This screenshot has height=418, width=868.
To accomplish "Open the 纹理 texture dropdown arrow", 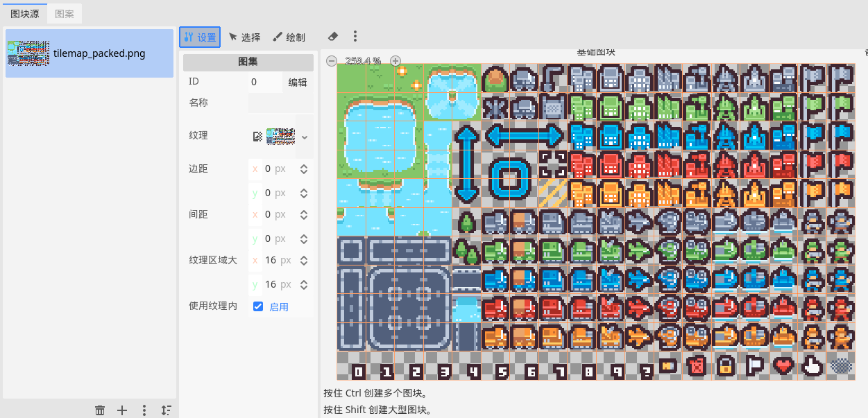I will [x=304, y=136].
